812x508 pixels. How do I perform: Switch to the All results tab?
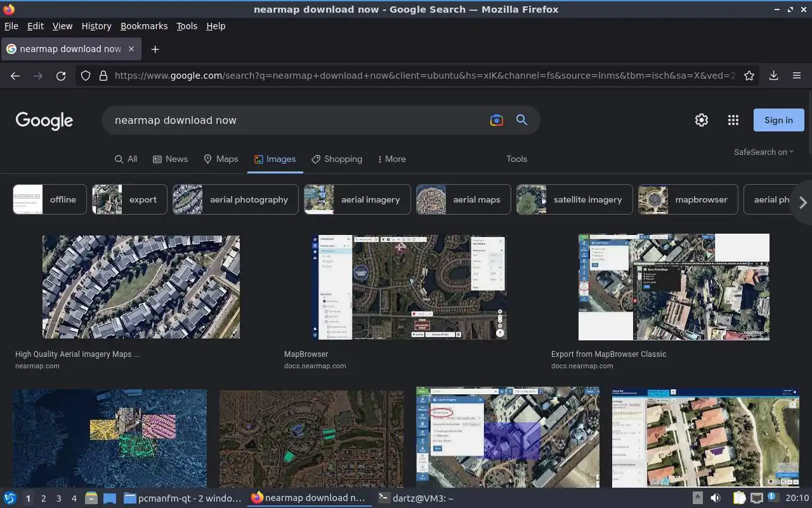coord(126,159)
